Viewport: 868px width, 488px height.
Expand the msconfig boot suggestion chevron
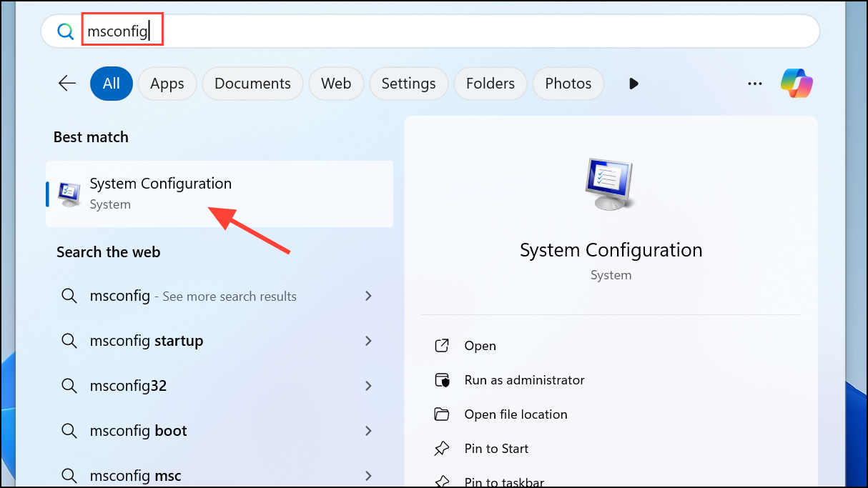(368, 431)
